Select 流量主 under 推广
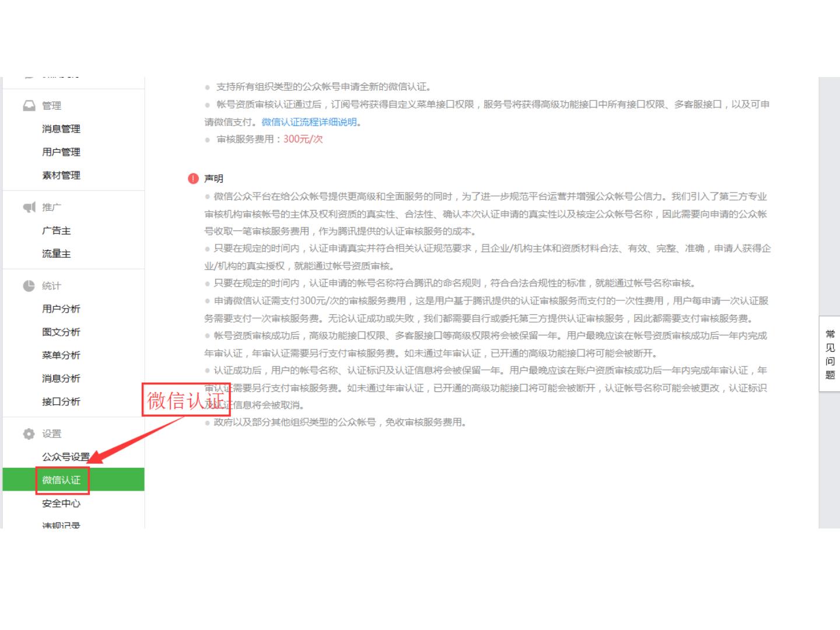840x630 pixels. [57, 254]
